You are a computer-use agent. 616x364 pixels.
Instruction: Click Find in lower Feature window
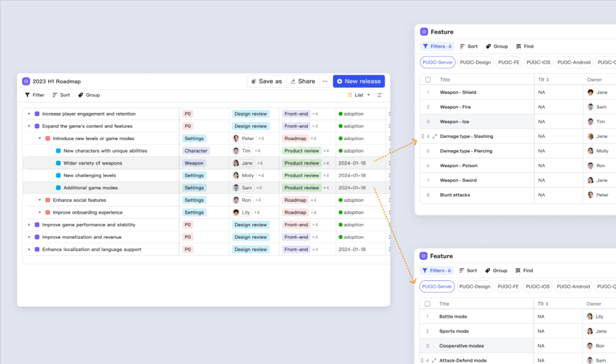(524, 270)
